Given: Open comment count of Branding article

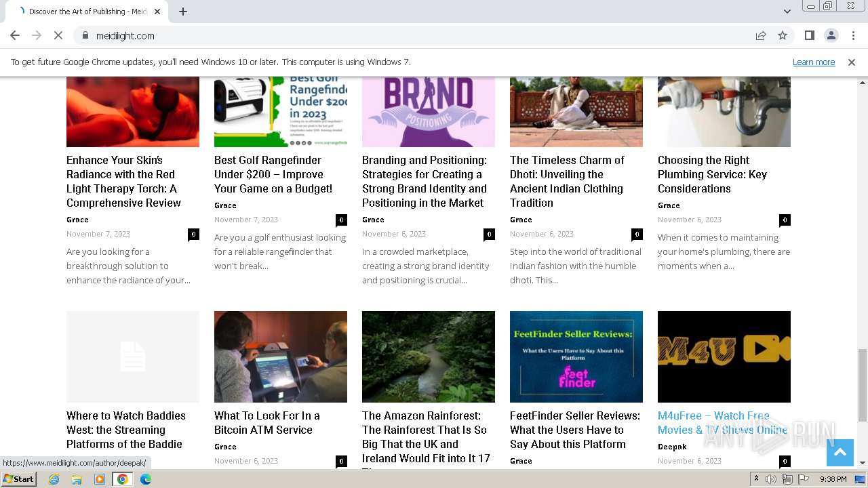Looking at the screenshot, I should [489, 234].
